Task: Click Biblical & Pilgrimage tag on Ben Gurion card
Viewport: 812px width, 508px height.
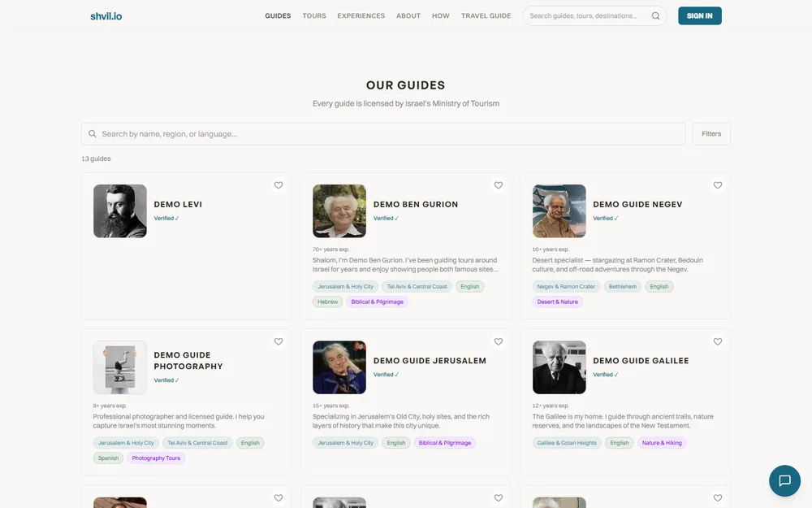Action: click(377, 302)
